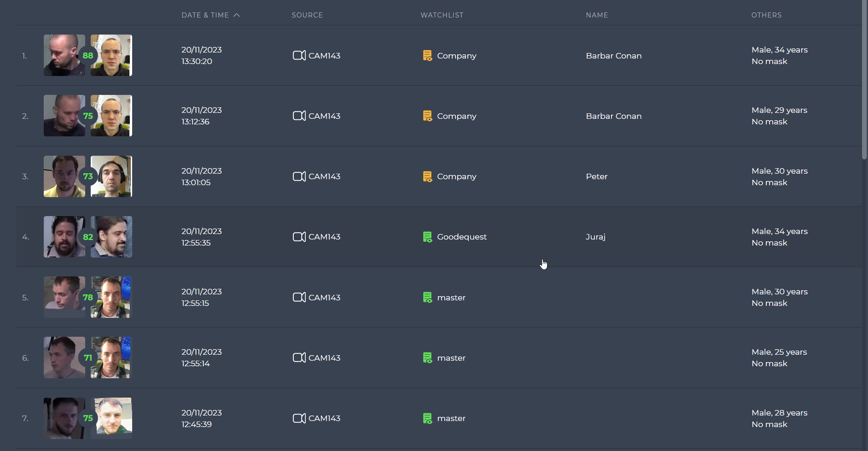Image resolution: width=868 pixels, height=451 pixels.
Task: Click the orange Company watchlist icon in row 3
Action: (x=427, y=176)
